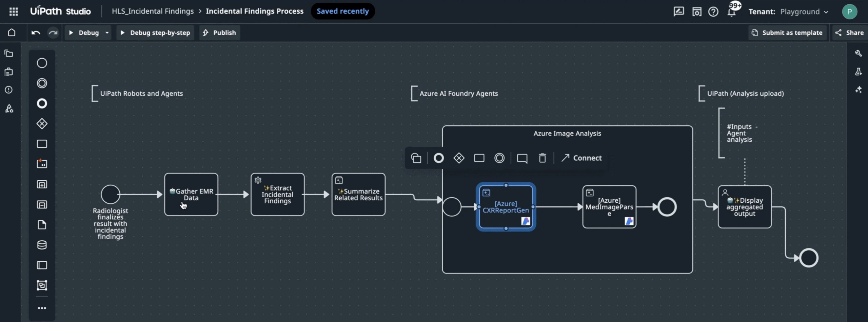Open the feedback icon in top bar

pos(679,11)
